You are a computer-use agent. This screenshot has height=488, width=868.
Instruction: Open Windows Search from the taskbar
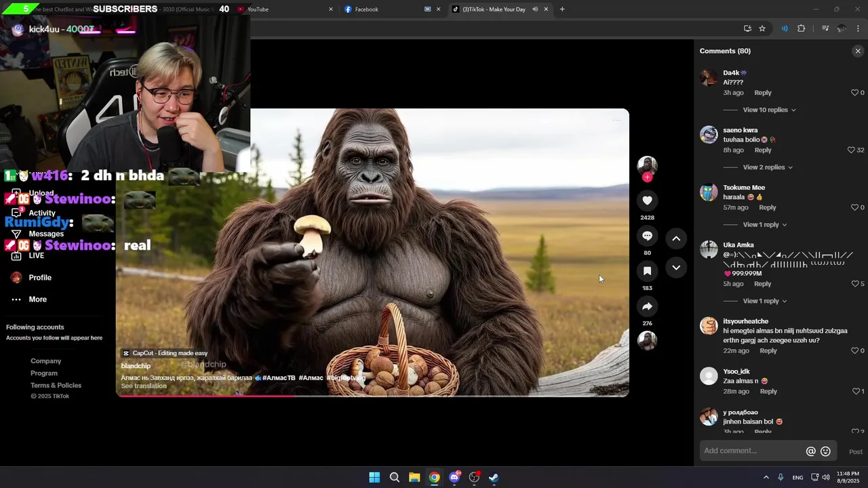point(394,477)
